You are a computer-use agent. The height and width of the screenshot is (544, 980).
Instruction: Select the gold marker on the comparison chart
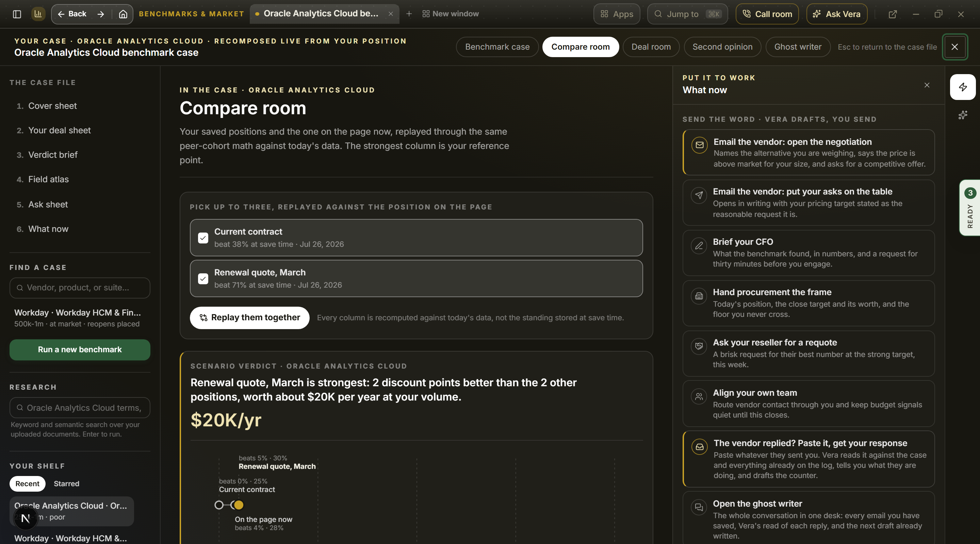(x=239, y=505)
